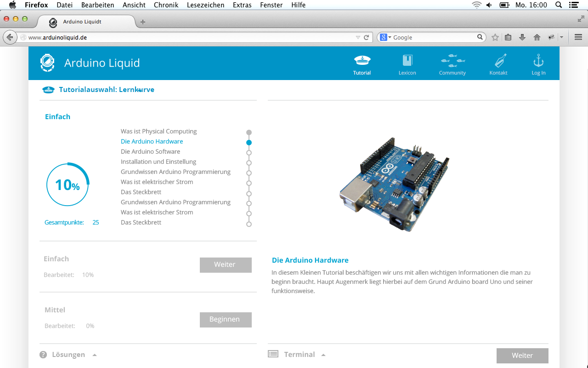This screenshot has height=368, width=588.
Task: Click the Arduino Uno board image
Action: coord(395,184)
